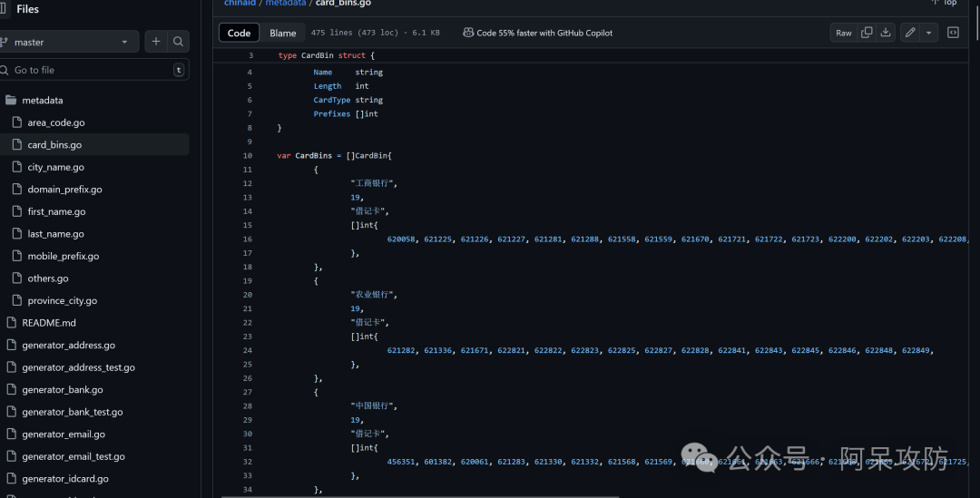Screen dimensions: 980x498
Task: Click line number 10
Action: click(x=248, y=156)
